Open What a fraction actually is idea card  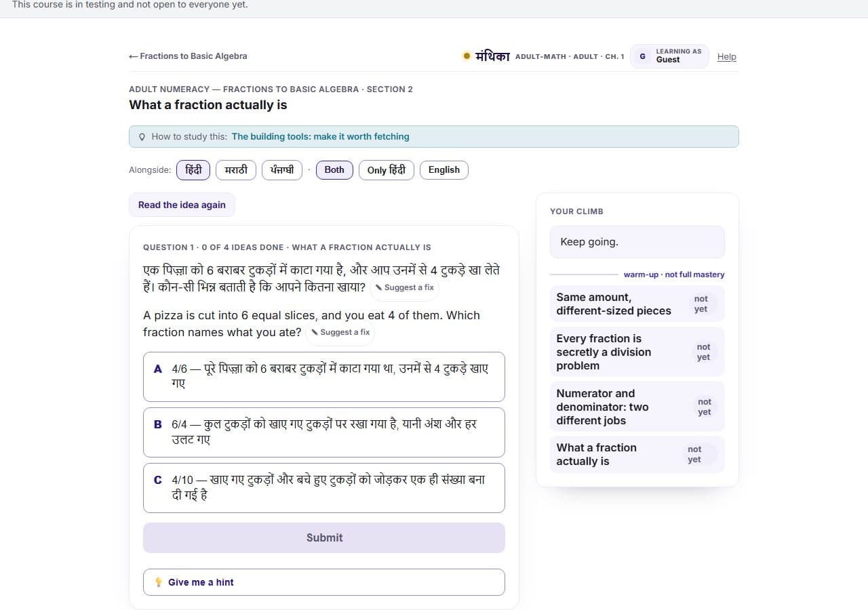637,454
